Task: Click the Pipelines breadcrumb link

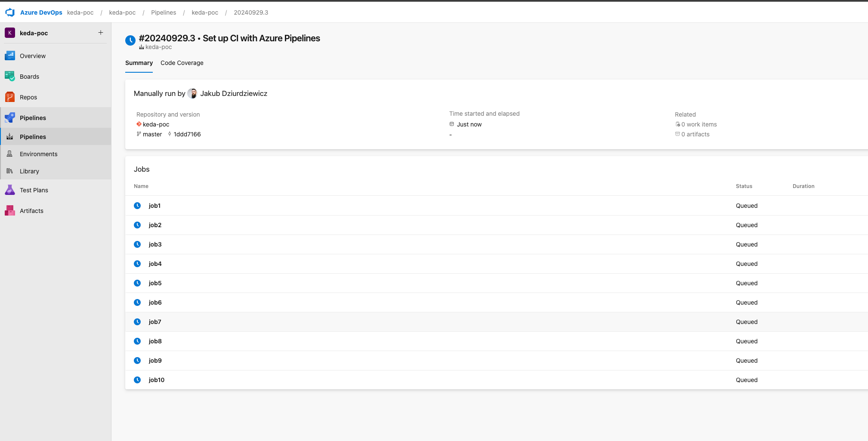Action: (164, 12)
